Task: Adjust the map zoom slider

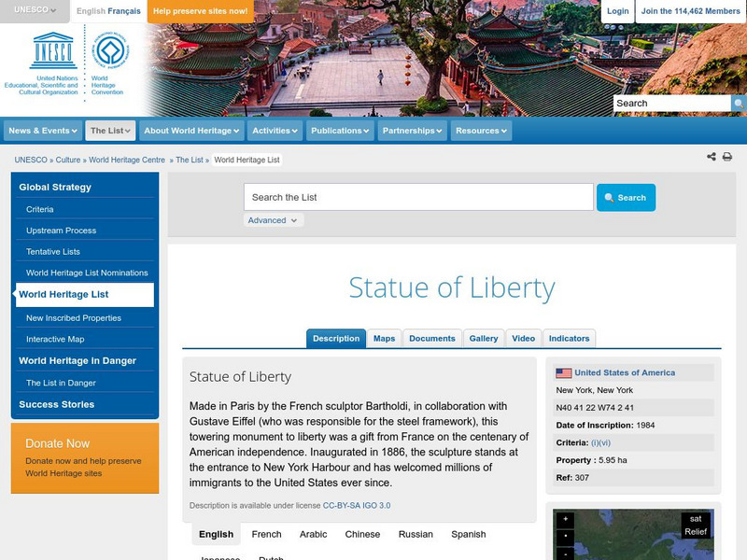Action: (565, 535)
